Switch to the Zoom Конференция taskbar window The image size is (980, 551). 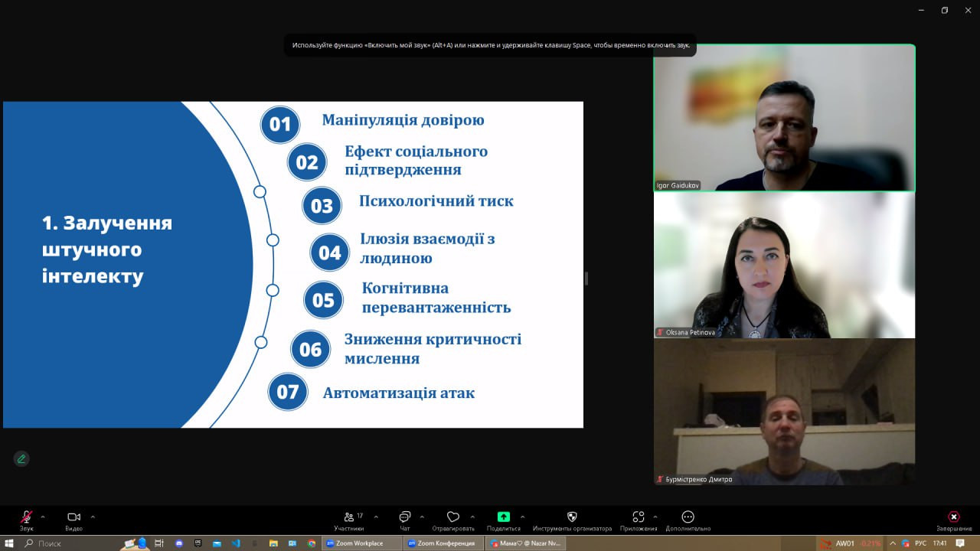click(444, 543)
